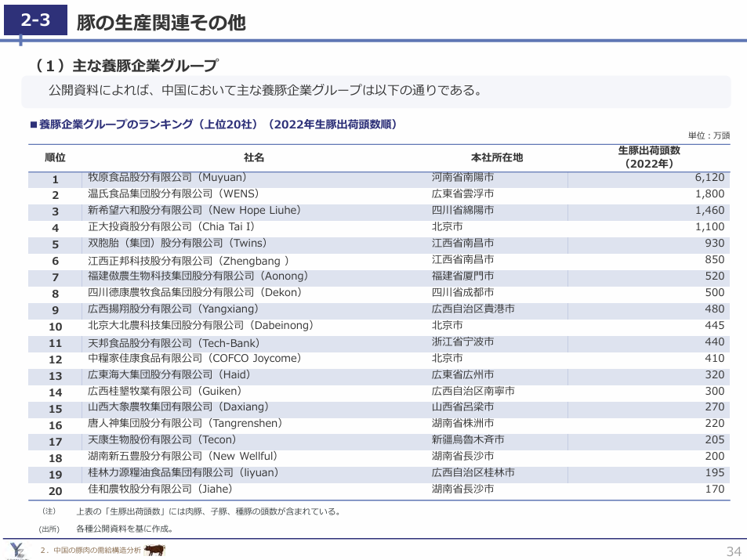747x560 pixels.
Task: Select the Daxiang company name cell
Action: (x=178, y=406)
